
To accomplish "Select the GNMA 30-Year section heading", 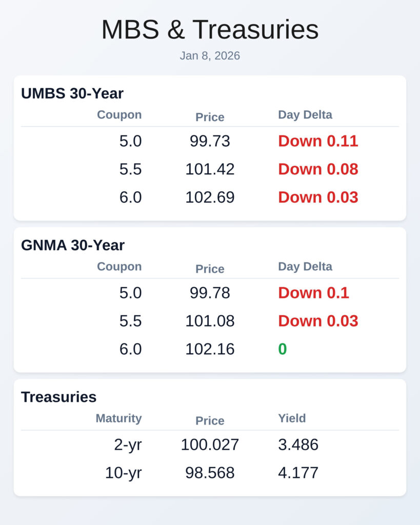I will [x=73, y=245].
